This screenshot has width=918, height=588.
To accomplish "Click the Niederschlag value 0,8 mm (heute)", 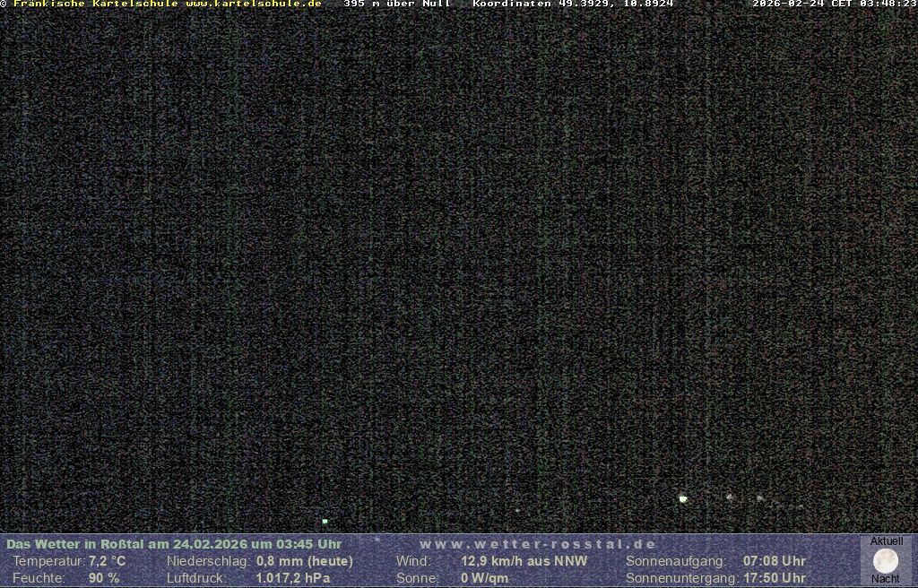I will 305,561.
